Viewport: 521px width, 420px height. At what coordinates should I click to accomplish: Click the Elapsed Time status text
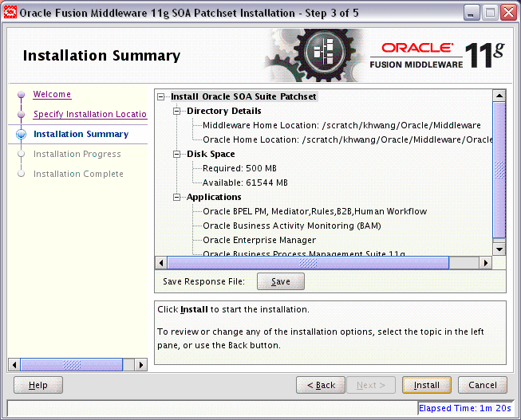(465, 408)
